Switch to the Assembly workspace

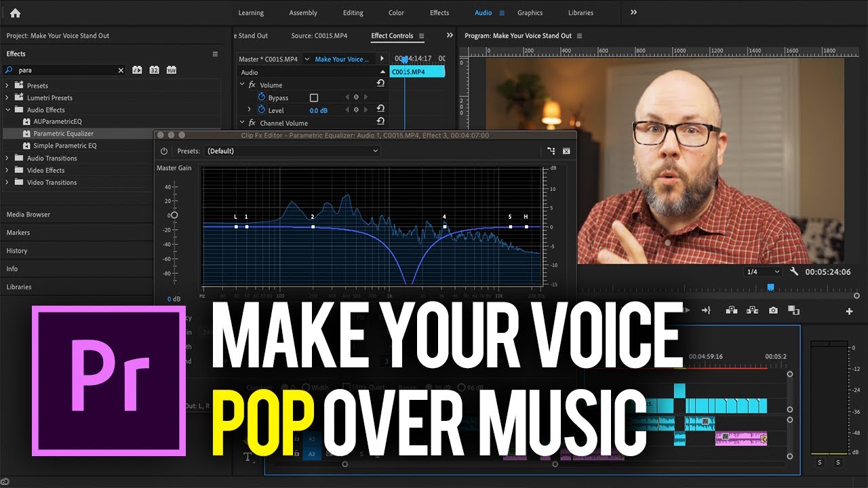point(303,12)
